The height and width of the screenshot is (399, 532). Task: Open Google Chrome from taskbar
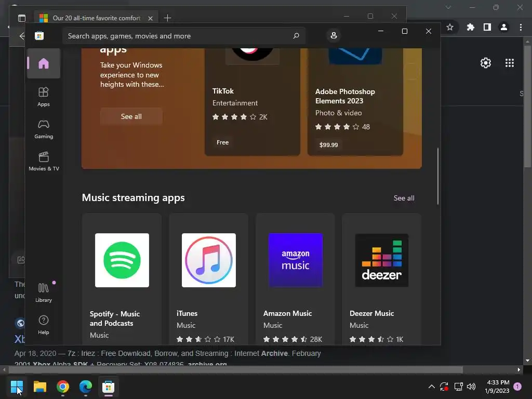[x=63, y=387]
